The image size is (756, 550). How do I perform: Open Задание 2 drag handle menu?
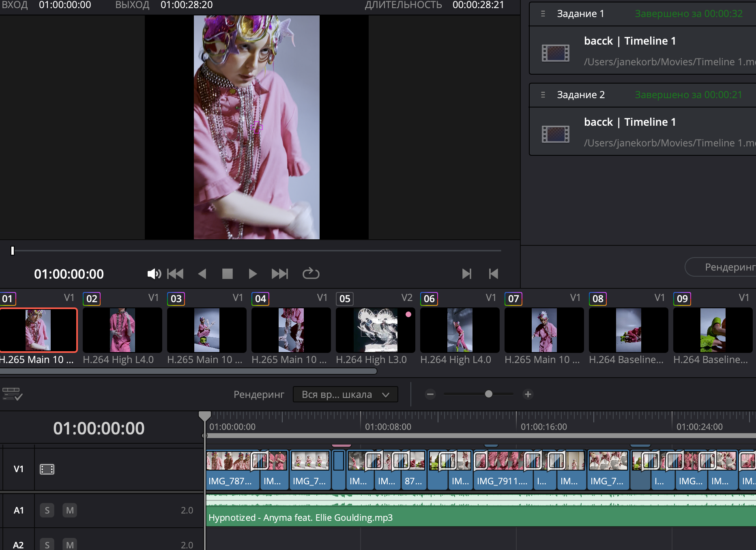543,95
